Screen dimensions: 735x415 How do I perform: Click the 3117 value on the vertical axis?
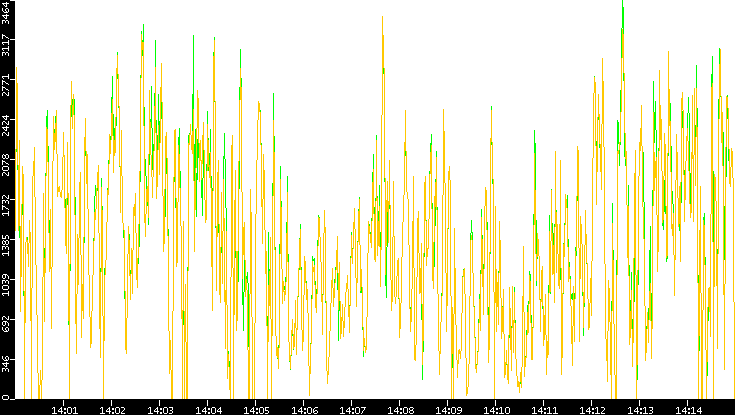(x=6, y=45)
